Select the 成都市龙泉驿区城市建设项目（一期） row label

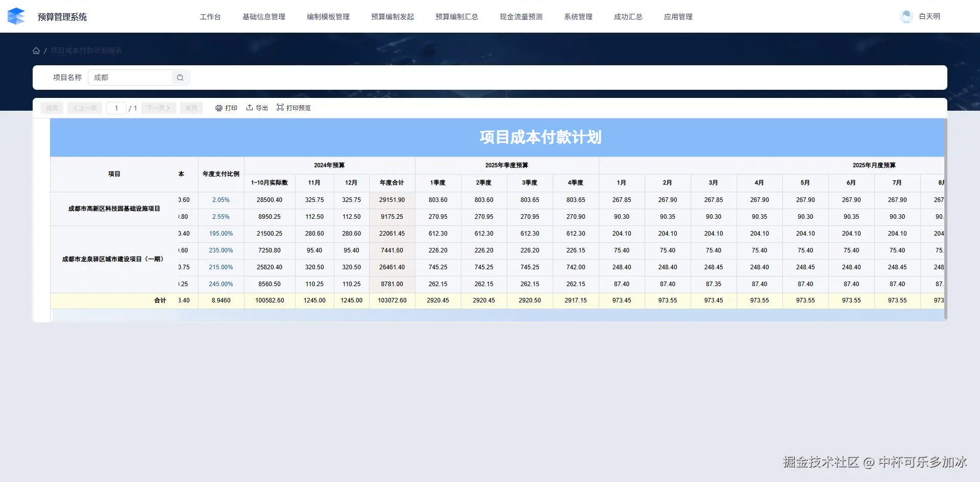(114, 259)
